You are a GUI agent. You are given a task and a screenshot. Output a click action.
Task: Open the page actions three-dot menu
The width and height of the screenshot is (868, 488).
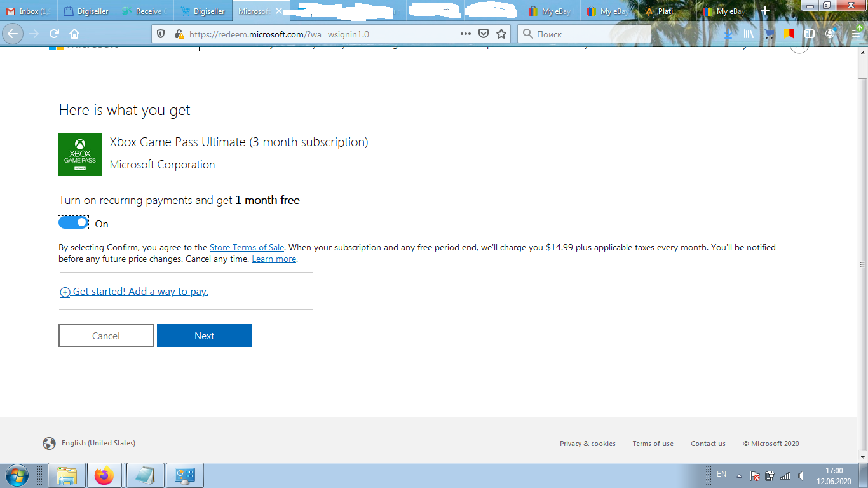click(466, 34)
